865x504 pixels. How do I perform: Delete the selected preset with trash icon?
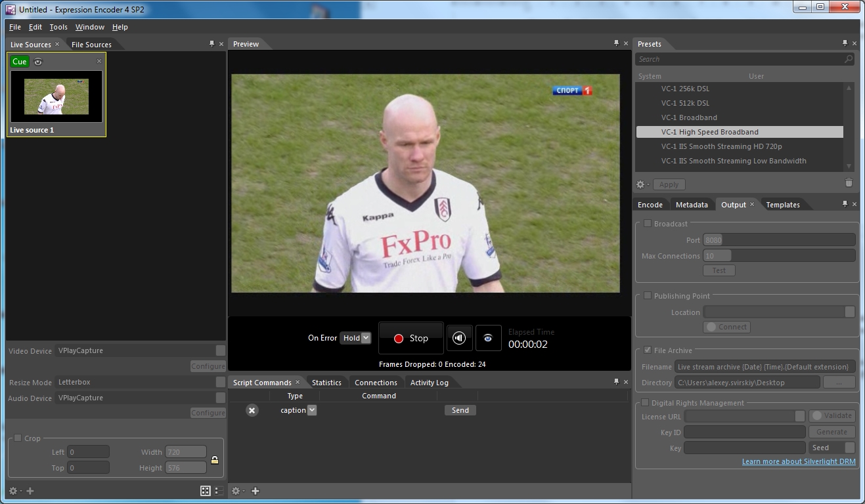[x=849, y=183]
